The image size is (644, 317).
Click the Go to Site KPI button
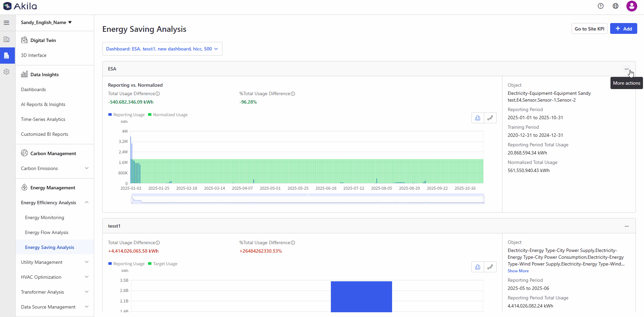[589, 29]
